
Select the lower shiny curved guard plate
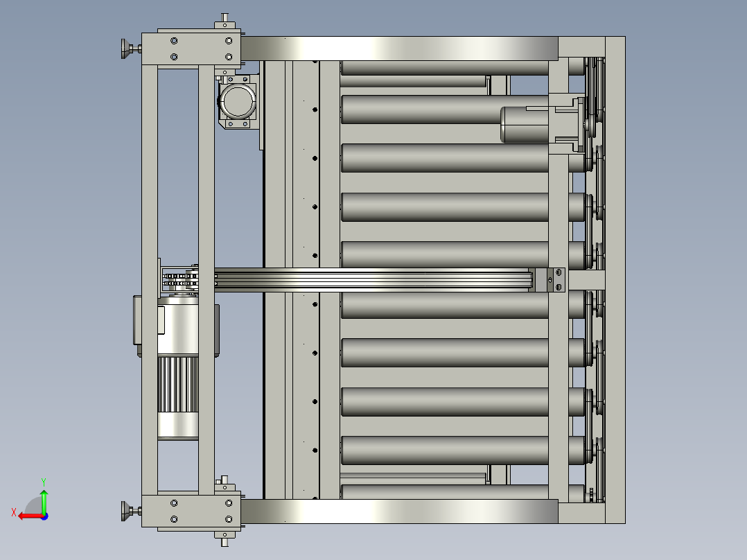pos(399,511)
